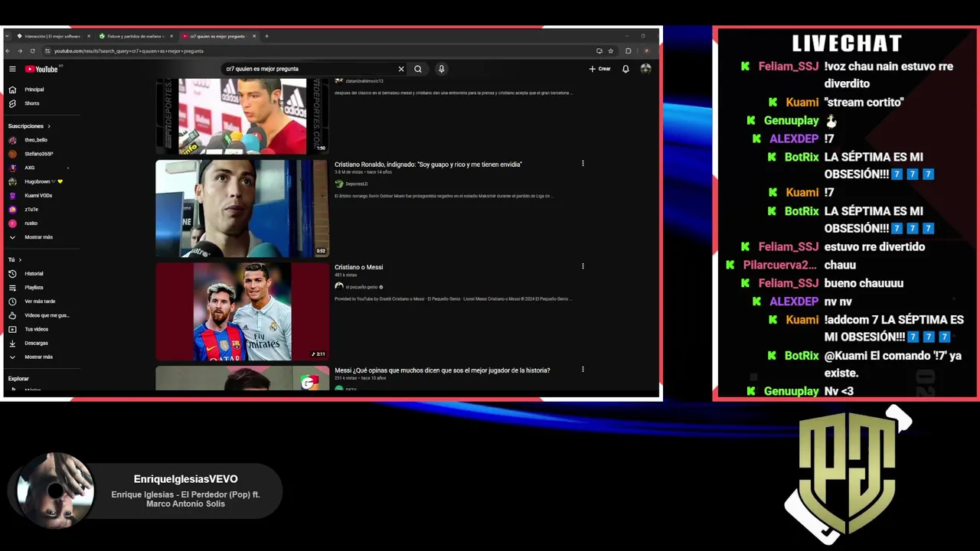Click title Cristiano Ronaldo, indignado: Soy guapo y rico
This screenshot has width=980, height=551.
[x=428, y=165]
